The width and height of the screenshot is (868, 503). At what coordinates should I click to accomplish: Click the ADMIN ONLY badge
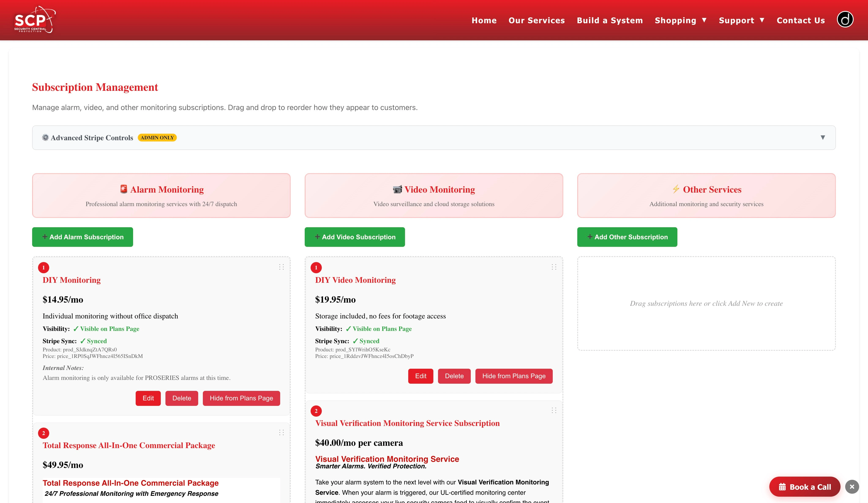[157, 137]
